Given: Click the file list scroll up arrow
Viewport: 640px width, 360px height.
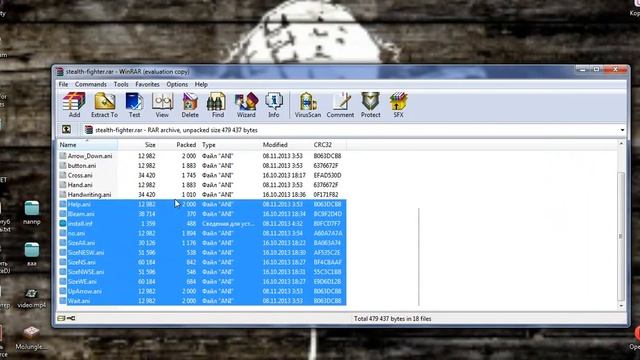Looking at the screenshot, I should [x=621, y=144].
